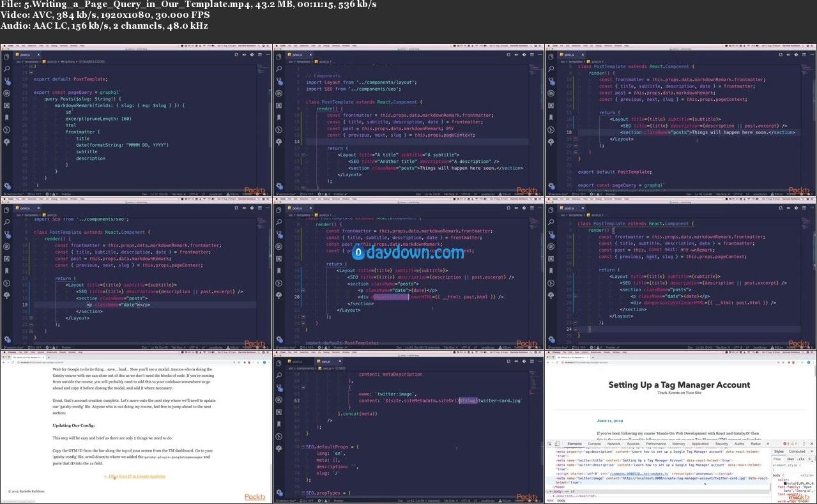Click the DevTools error count indicator

coord(786,443)
